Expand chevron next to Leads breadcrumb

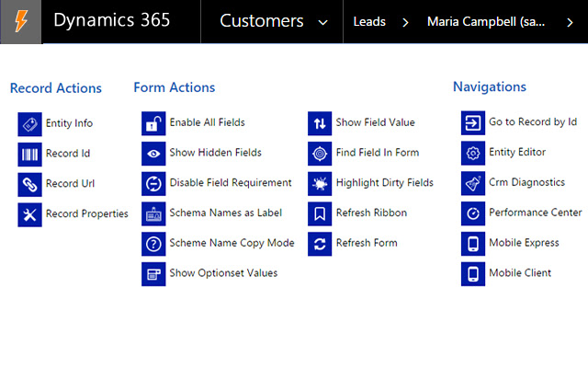click(405, 22)
